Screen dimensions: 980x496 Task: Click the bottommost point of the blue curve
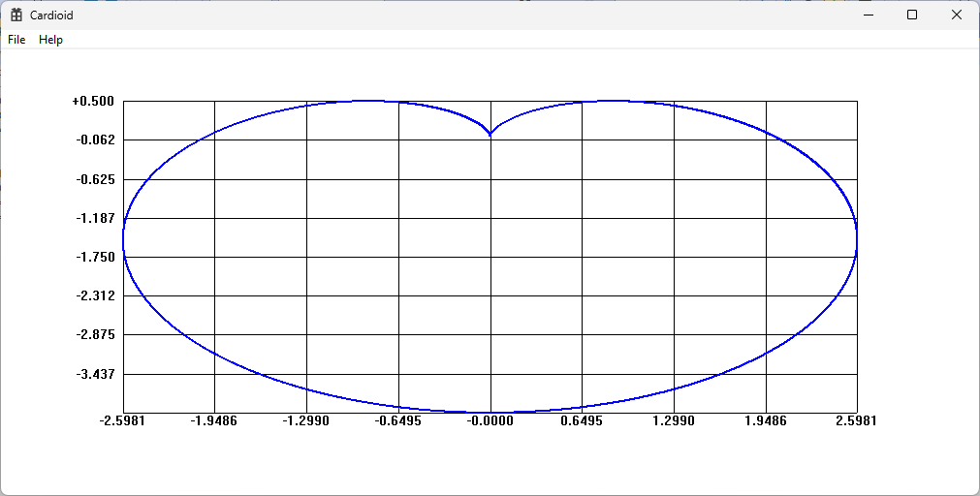pyautogui.click(x=490, y=413)
